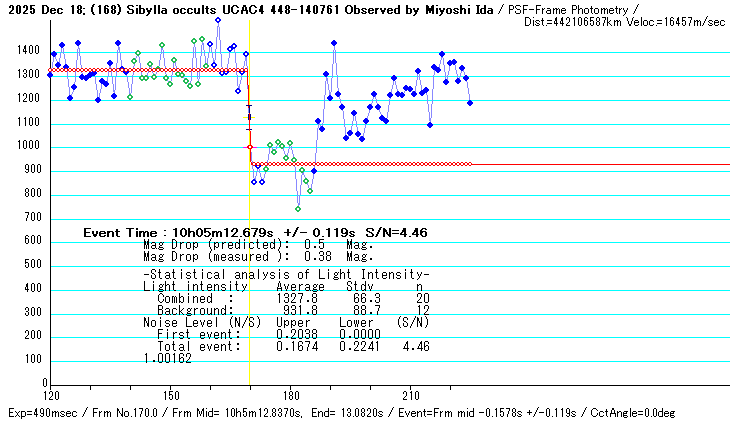
Task: Click the red lower-level line right of the dip
Action: point(600,164)
